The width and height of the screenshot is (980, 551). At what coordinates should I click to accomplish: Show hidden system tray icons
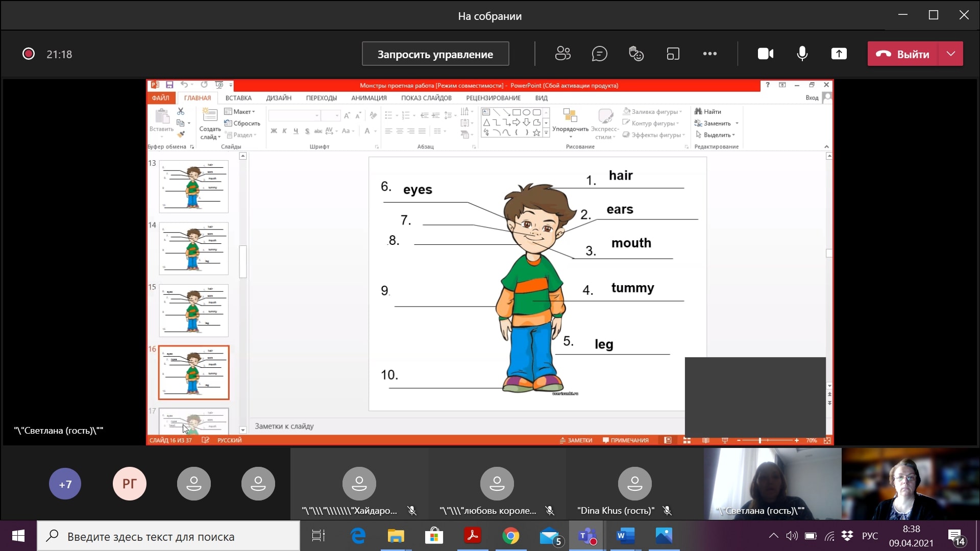(773, 536)
